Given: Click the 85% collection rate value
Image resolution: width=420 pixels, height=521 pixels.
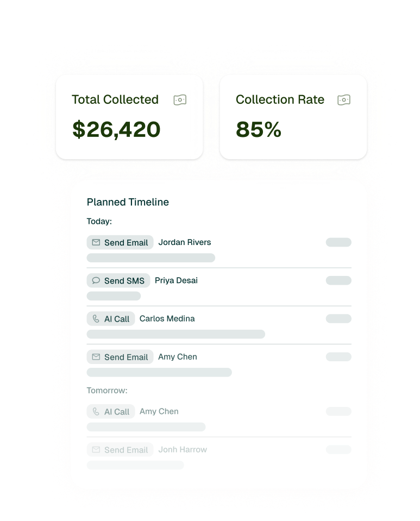Looking at the screenshot, I should click(x=259, y=130).
